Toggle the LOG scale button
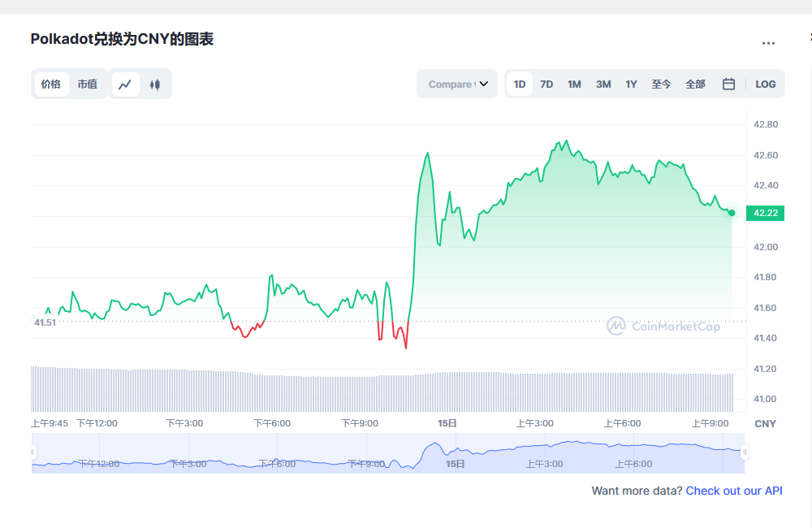The image size is (812, 528). [x=766, y=84]
